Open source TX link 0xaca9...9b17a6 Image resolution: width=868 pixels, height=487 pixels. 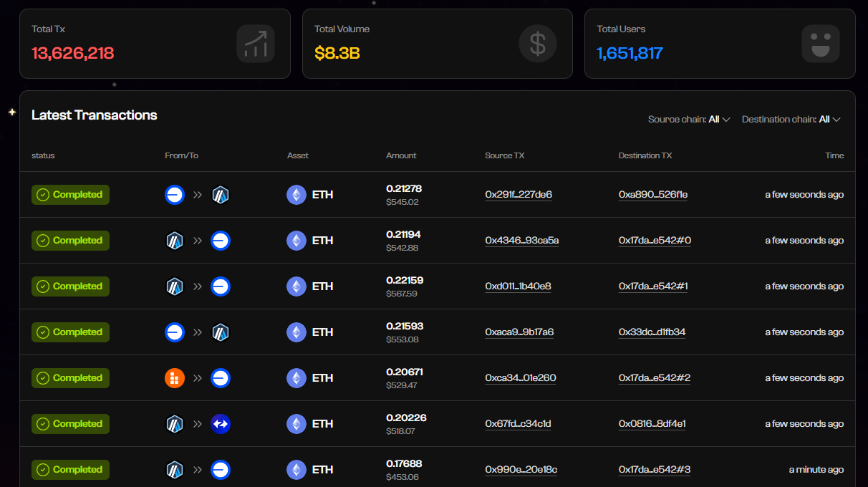coord(519,332)
